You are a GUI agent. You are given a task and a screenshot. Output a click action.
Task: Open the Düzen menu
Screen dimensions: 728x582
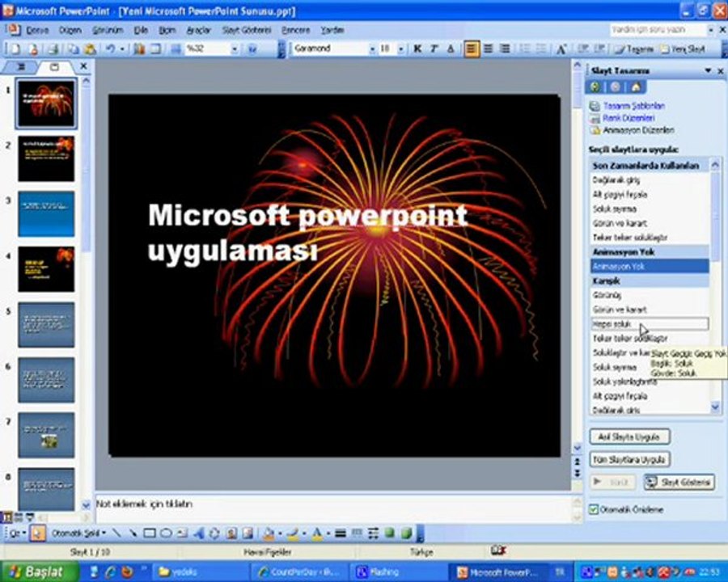coord(70,30)
